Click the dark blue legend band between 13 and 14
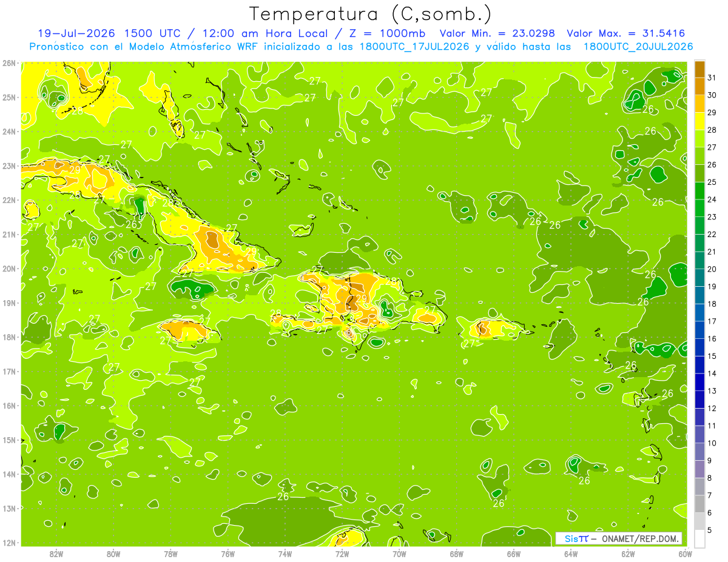The width and height of the screenshot is (728, 562). point(699,382)
